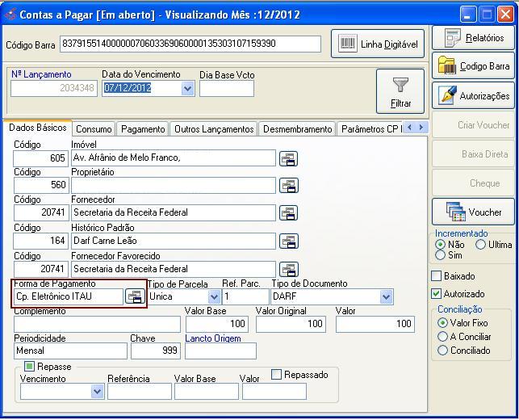Click the lookup icon beside Imóvel field
Image resolution: width=519 pixels, height=420 pixels.
click(288, 159)
